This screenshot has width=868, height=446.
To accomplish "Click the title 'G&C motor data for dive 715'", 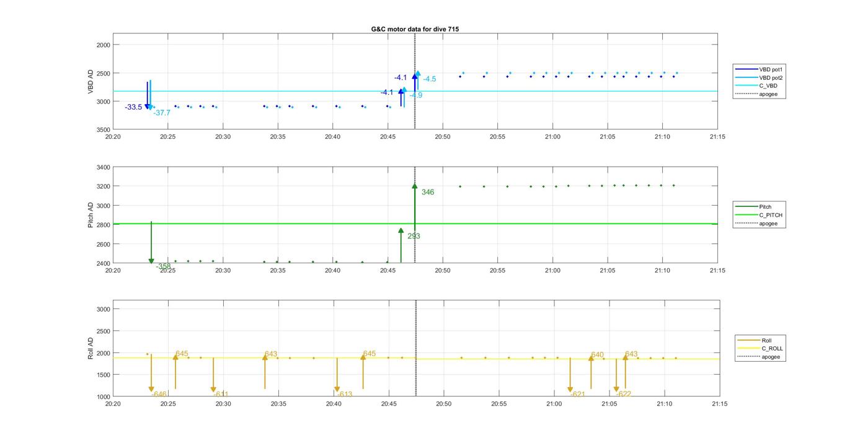I will pos(415,29).
